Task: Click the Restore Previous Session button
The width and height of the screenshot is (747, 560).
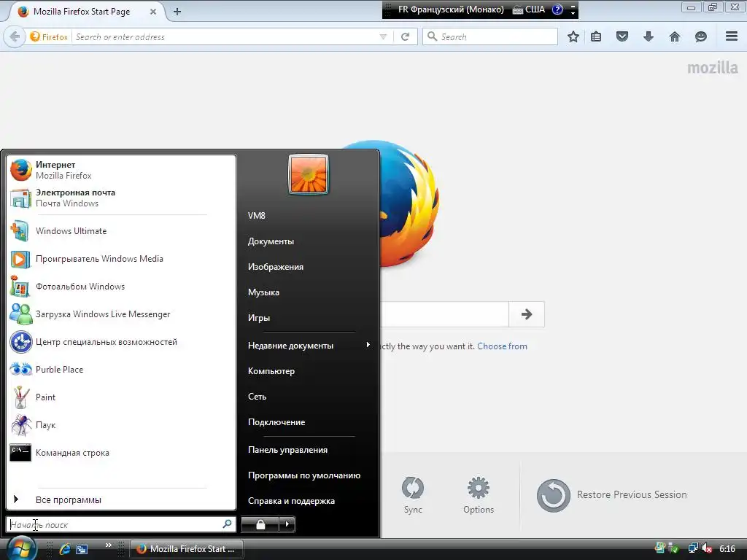Action: tap(612, 495)
